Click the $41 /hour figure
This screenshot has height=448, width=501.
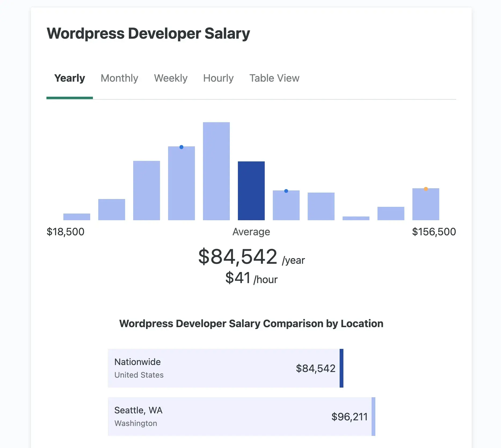coord(251,278)
